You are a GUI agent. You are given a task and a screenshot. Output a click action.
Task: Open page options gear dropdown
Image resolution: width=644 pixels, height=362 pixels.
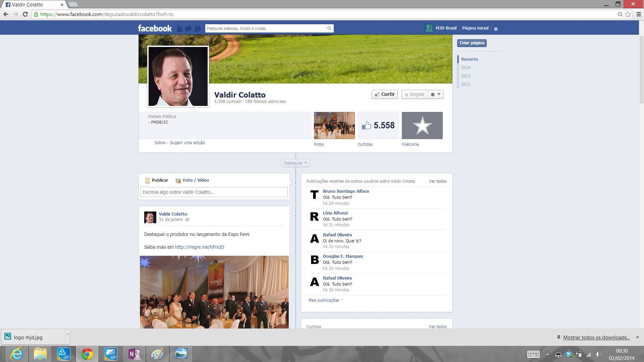(436, 95)
